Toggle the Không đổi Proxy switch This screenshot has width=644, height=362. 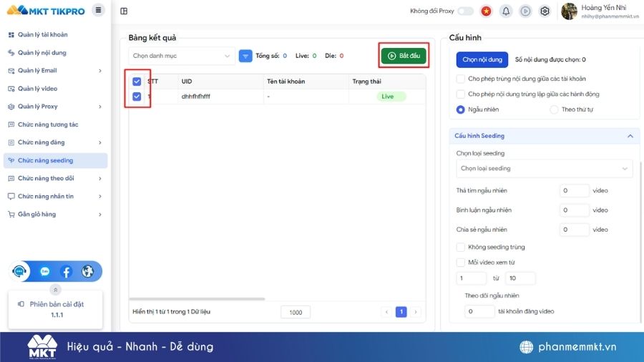click(x=465, y=11)
